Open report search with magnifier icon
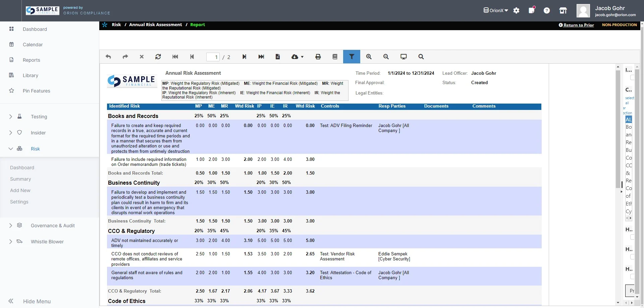644x308 pixels. 421,57
